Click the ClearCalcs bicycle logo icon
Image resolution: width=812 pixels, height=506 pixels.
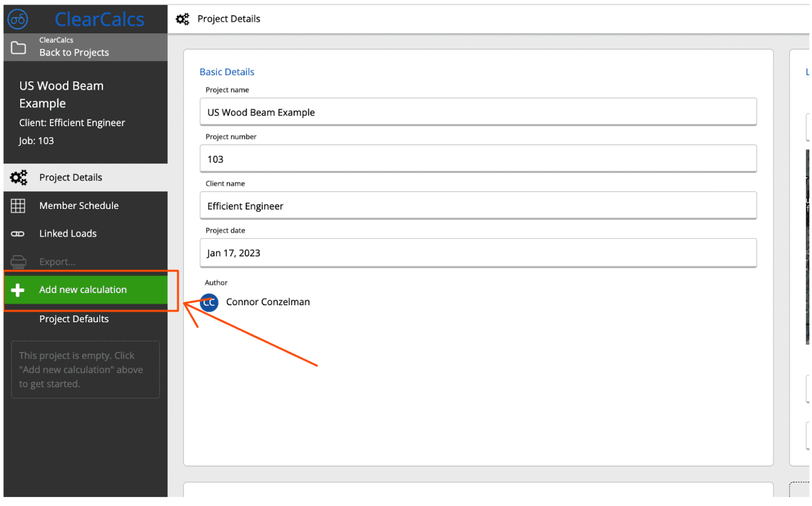18,19
